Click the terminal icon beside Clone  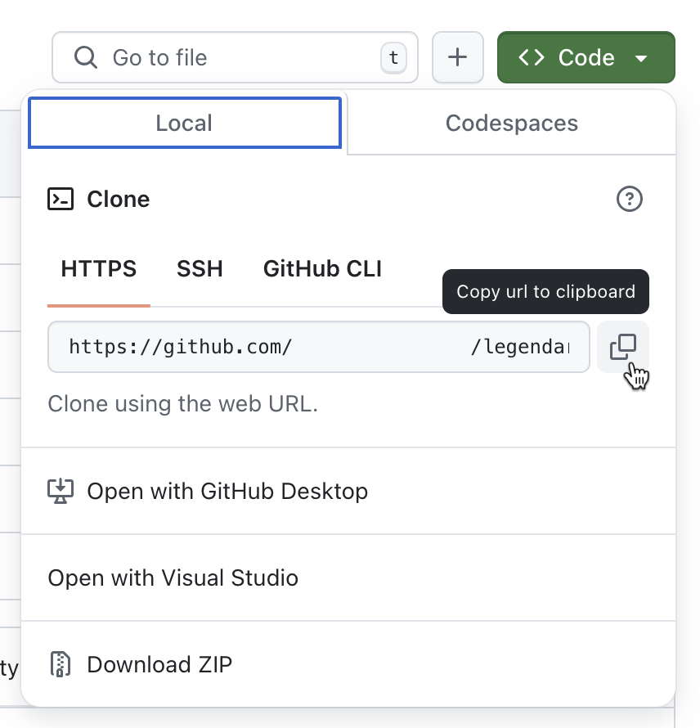click(61, 199)
